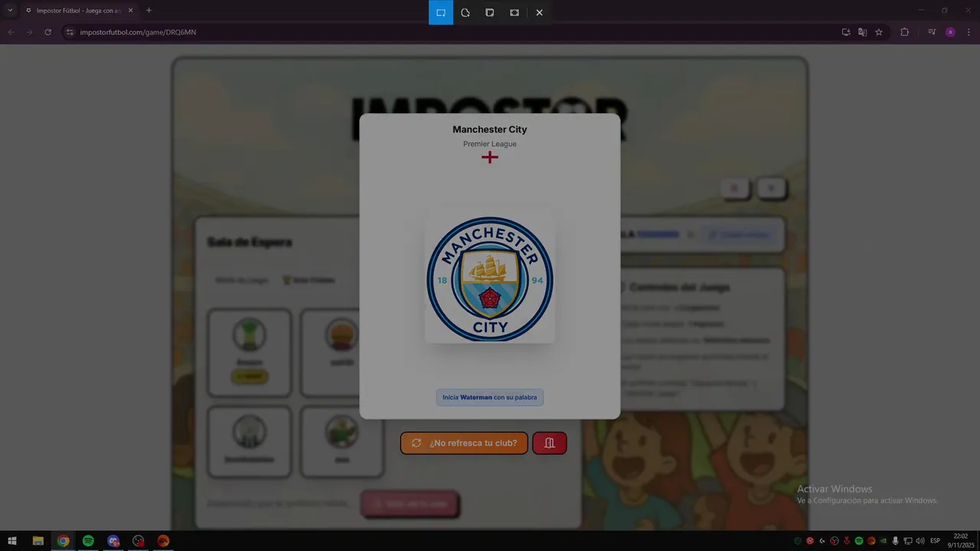Open Chrome three-dot menu
980x551 pixels.
[x=969, y=32]
